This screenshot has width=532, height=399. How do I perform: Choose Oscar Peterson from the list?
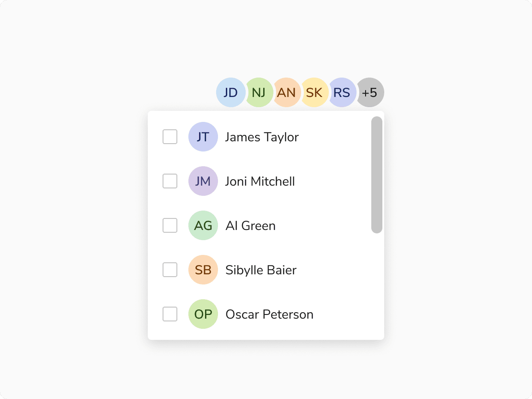coord(269,314)
